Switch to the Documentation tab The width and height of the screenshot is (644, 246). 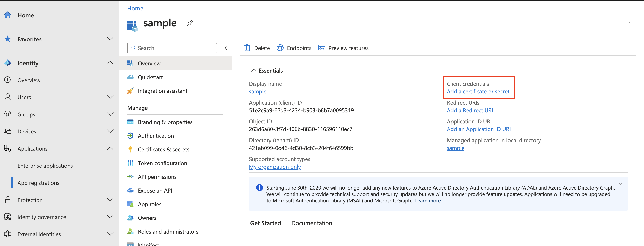click(312, 223)
